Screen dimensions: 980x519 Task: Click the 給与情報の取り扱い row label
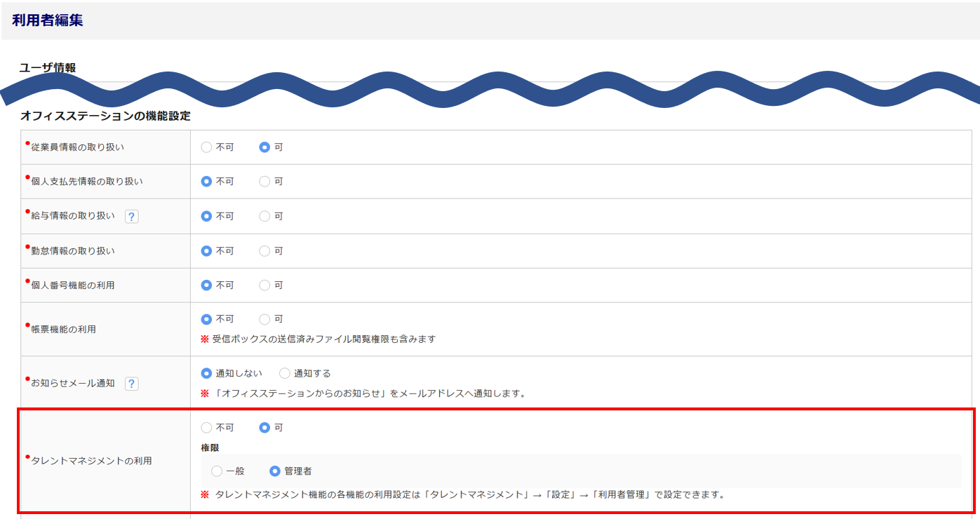pos(73,216)
